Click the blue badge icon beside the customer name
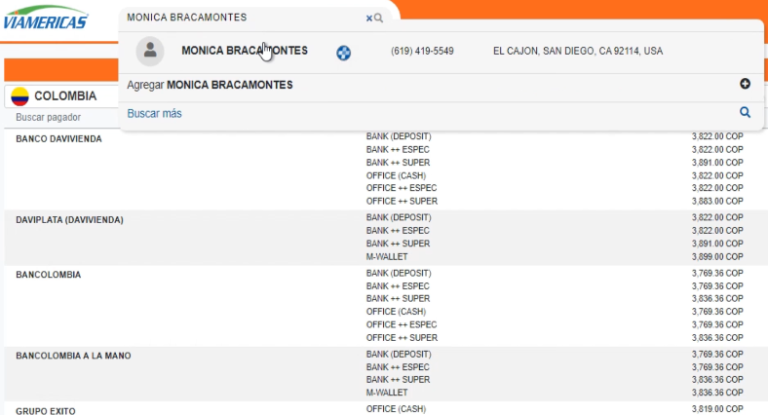 click(343, 52)
